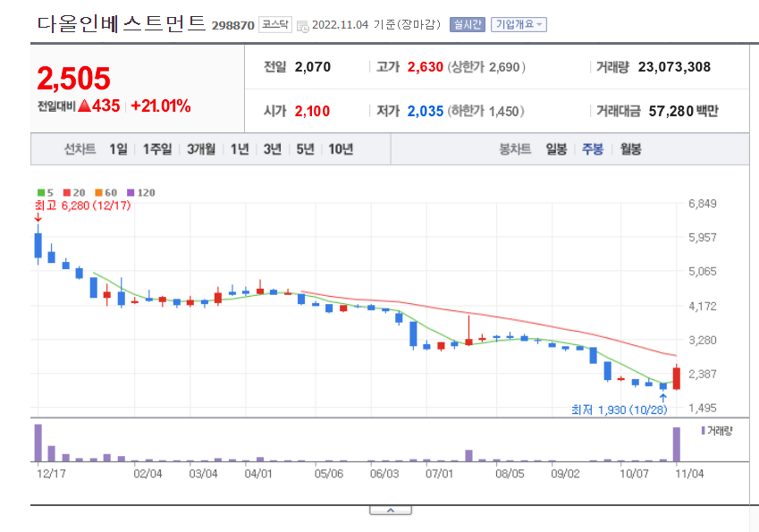Click the 3,280 y-axis price label
This screenshot has height=532, width=759.
tap(703, 341)
